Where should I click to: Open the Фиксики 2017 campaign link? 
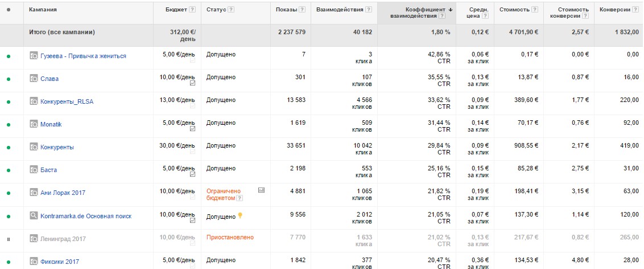(60, 262)
